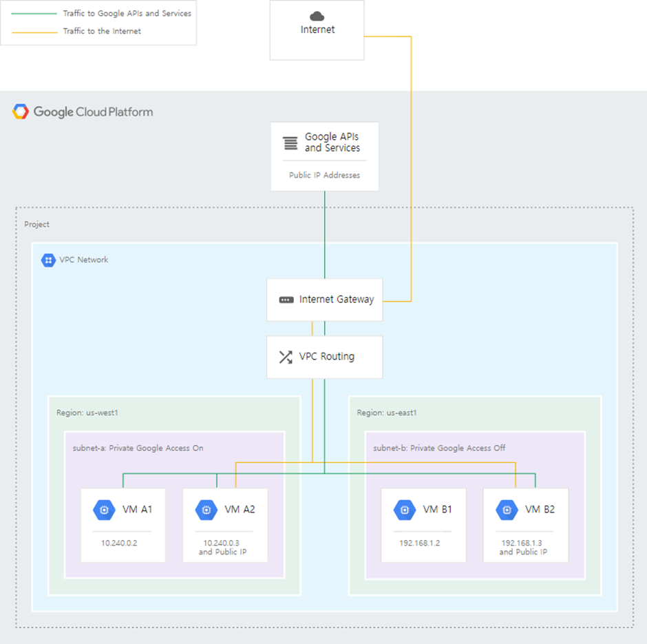Image resolution: width=647 pixels, height=644 pixels.
Task: Click 'Traffic to Google APIs and Services' legend text
Action: click(127, 13)
